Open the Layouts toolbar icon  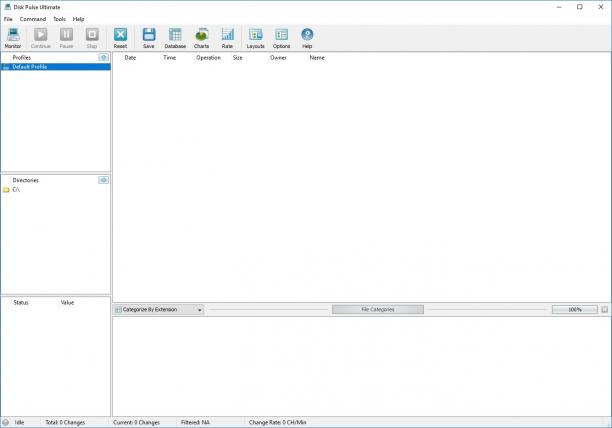point(256,35)
